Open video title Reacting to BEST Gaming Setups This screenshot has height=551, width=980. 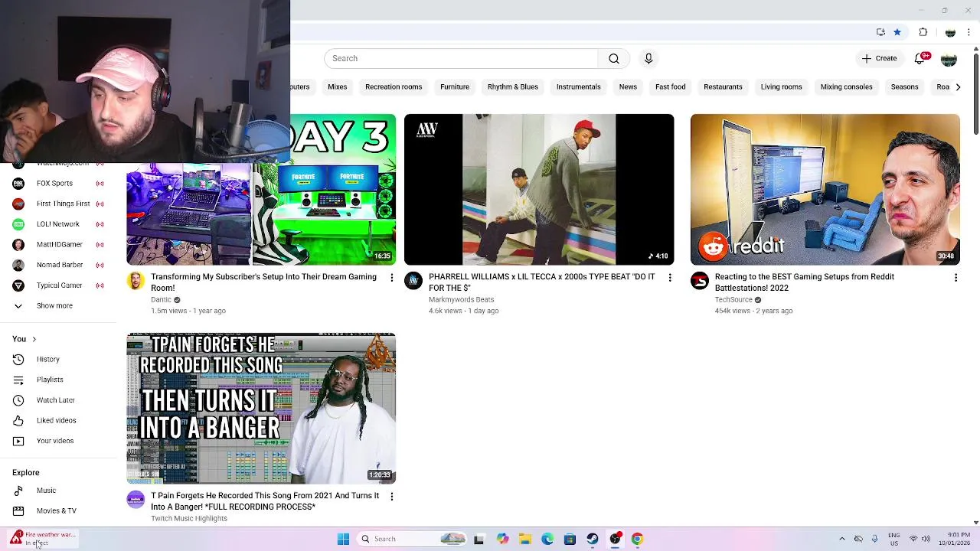tap(805, 282)
